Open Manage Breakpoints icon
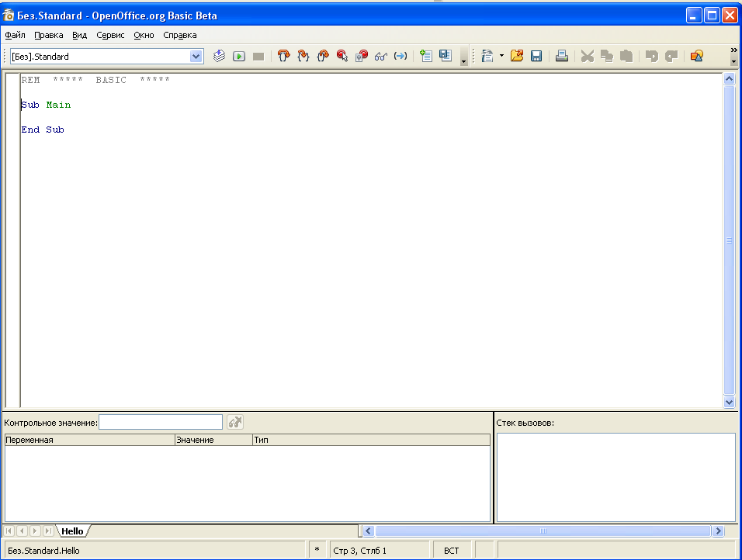 pos(362,57)
